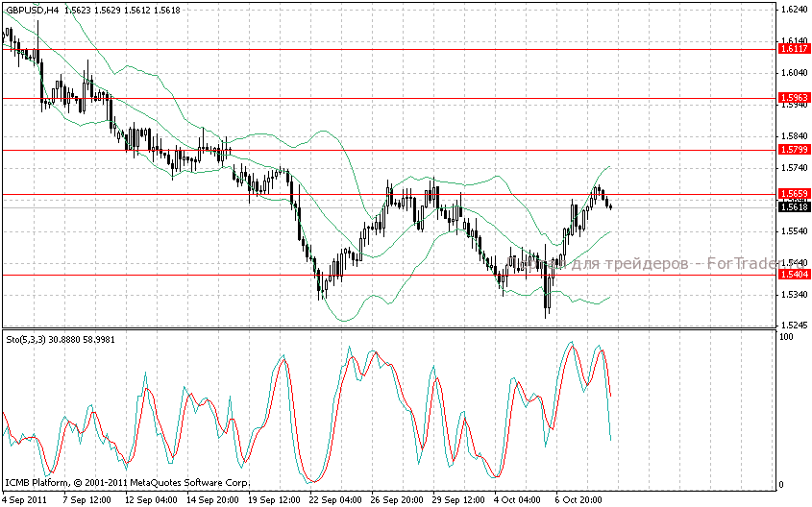
Task: Click the stochastic 100 scale value
Action: pyautogui.click(x=785, y=337)
